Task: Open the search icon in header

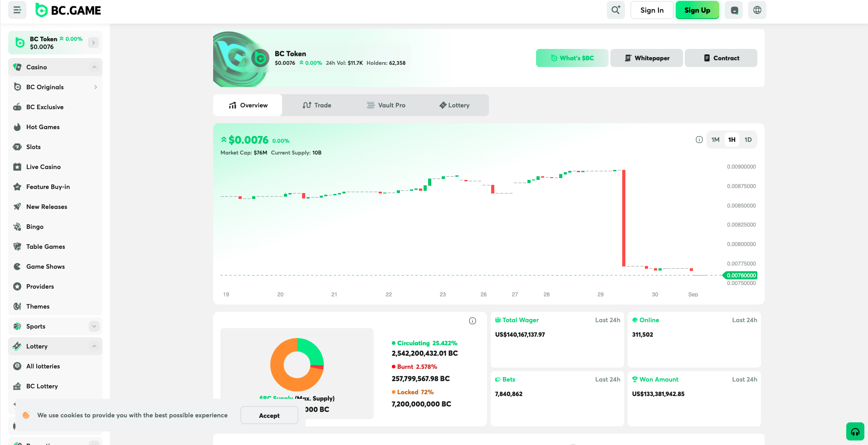Action: point(615,10)
